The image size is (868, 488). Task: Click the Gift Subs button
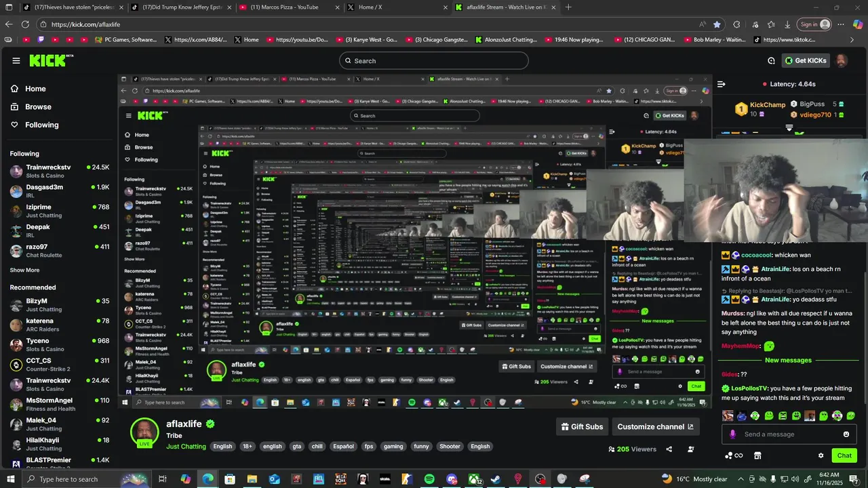(582, 427)
